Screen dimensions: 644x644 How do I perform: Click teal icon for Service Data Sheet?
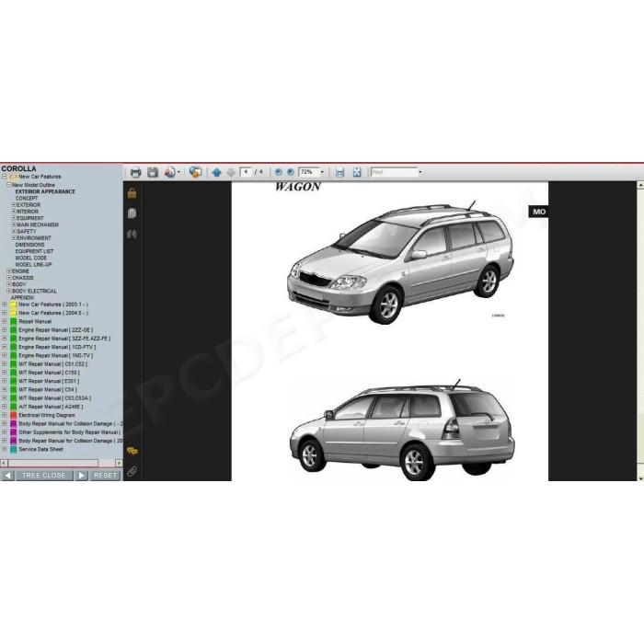(14, 449)
